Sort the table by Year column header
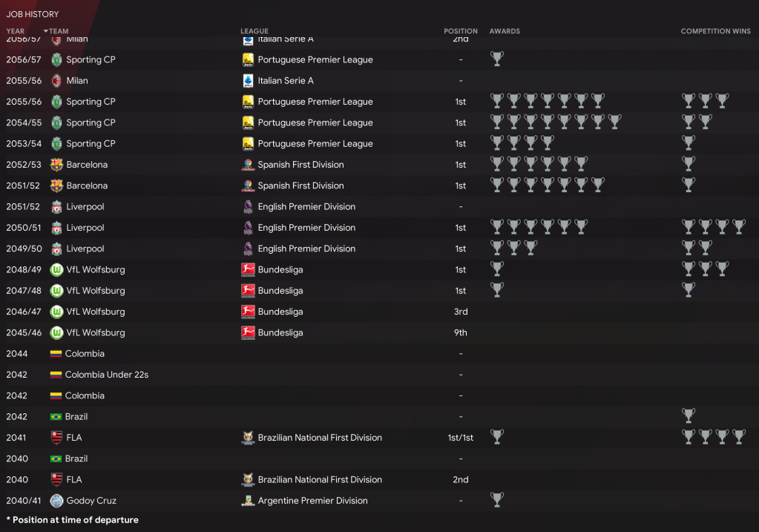This screenshot has width=759, height=532. coord(16,31)
